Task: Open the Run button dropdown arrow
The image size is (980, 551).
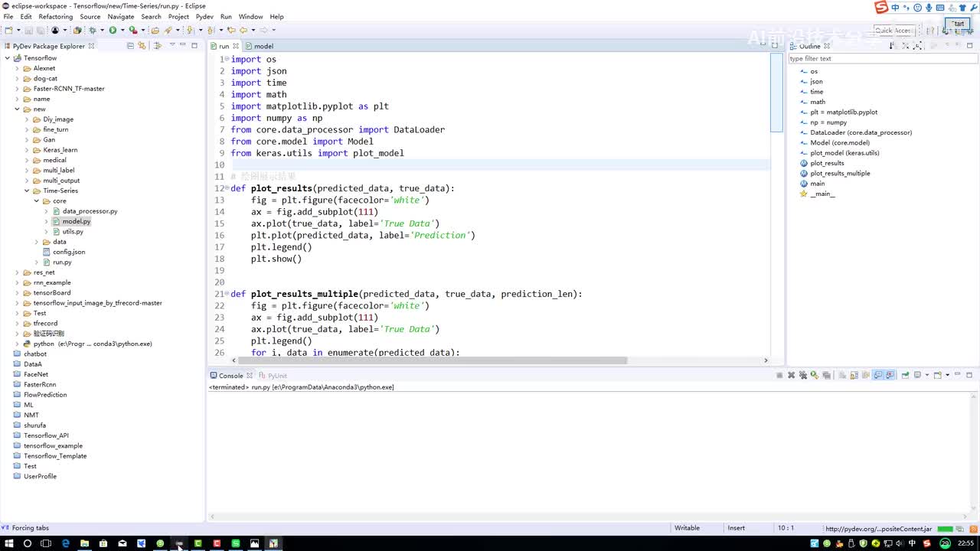Action: [x=121, y=30]
